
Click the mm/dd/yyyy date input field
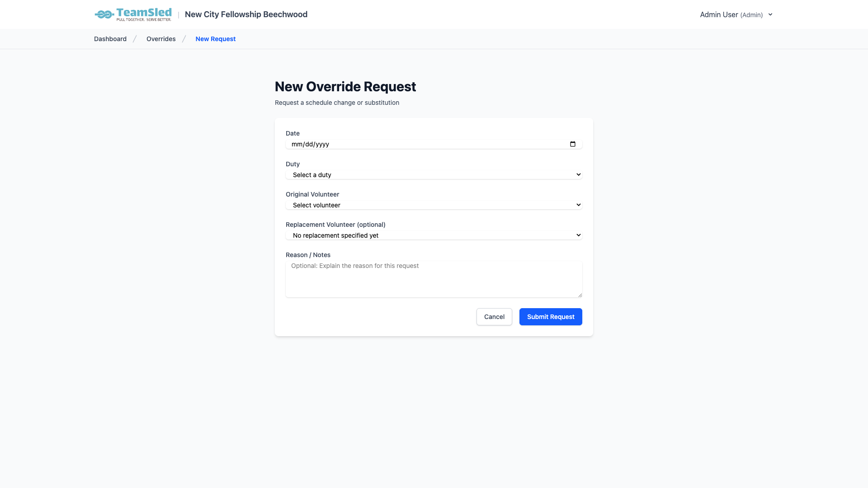click(407, 144)
